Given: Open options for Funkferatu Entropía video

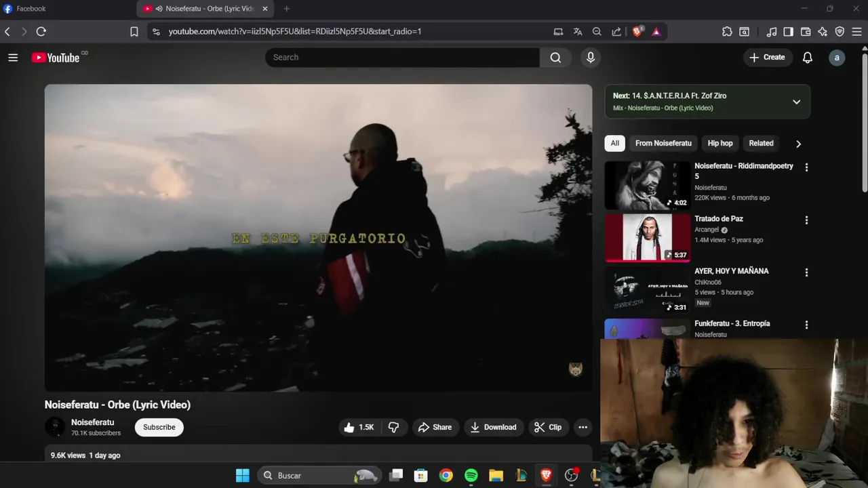Looking at the screenshot, I should tap(806, 325).
